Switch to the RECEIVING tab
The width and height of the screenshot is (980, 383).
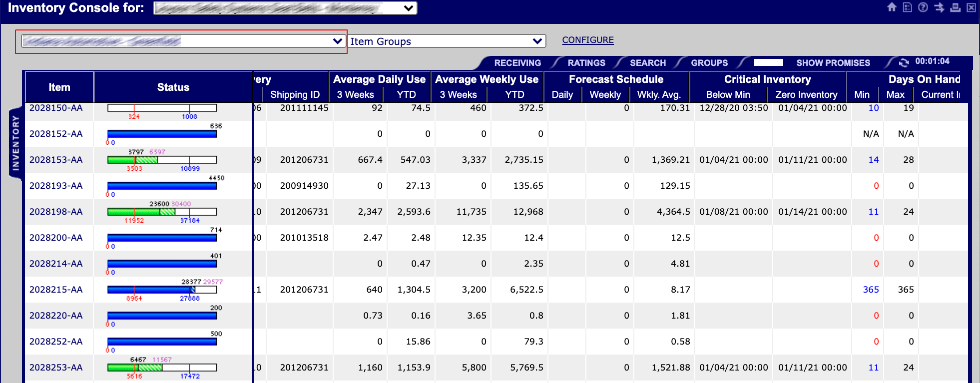point(517,63)
